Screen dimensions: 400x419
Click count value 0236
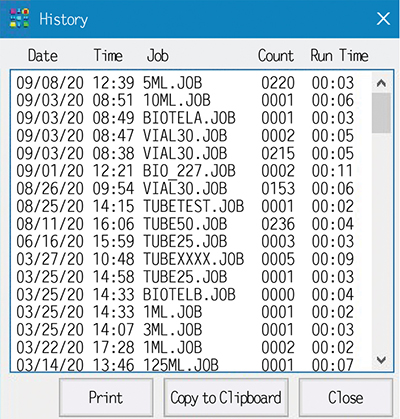tap(278, 224)
